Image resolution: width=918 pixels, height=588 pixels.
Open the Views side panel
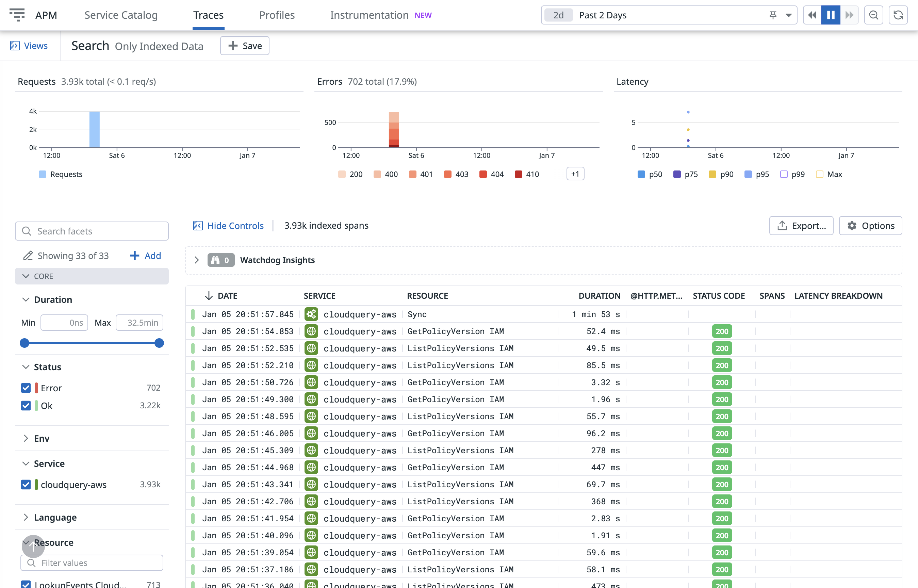click(15, 46)
